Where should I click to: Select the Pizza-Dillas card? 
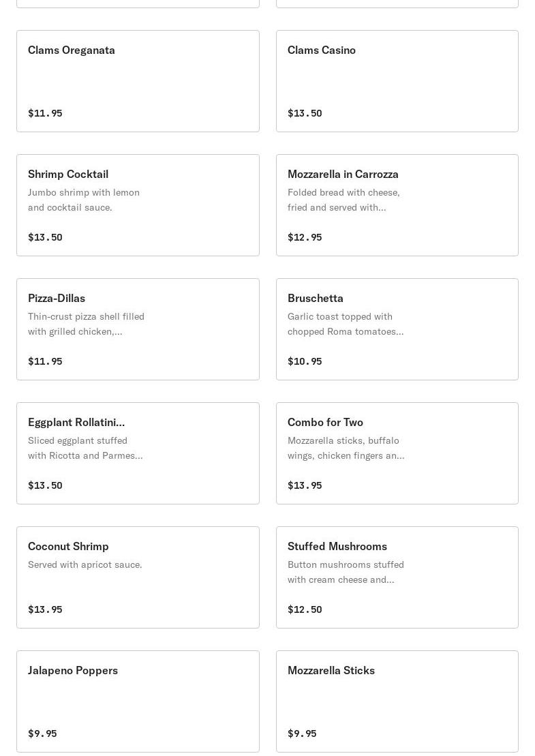(138, 329)
